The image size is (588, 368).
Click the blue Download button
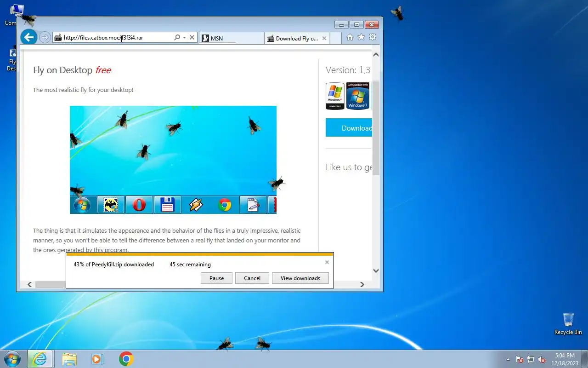point(349,128)
